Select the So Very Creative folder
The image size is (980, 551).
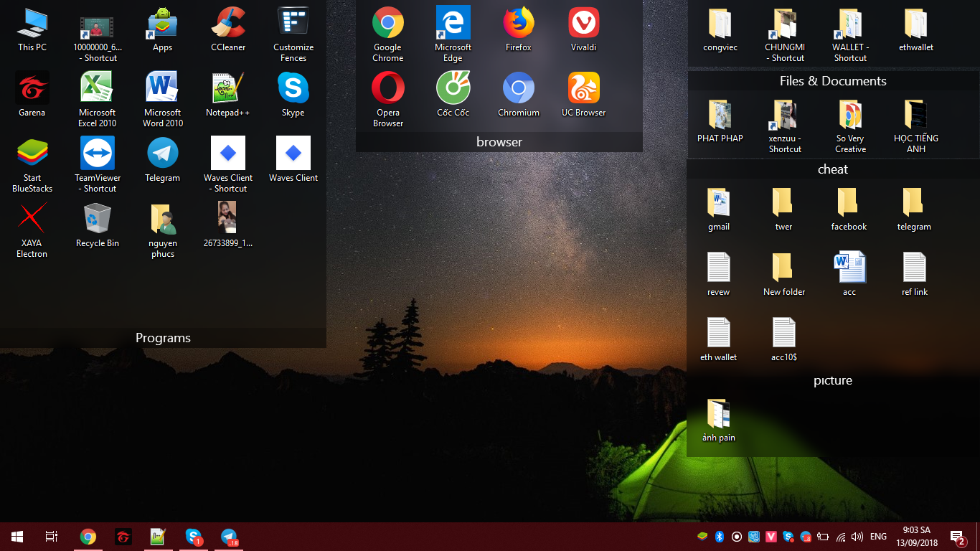point(850,126)
